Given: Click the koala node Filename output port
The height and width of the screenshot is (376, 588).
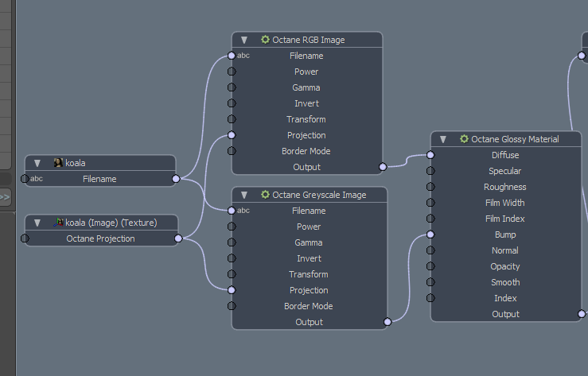Looking at the screenshot, I should [x=176, y=179].
